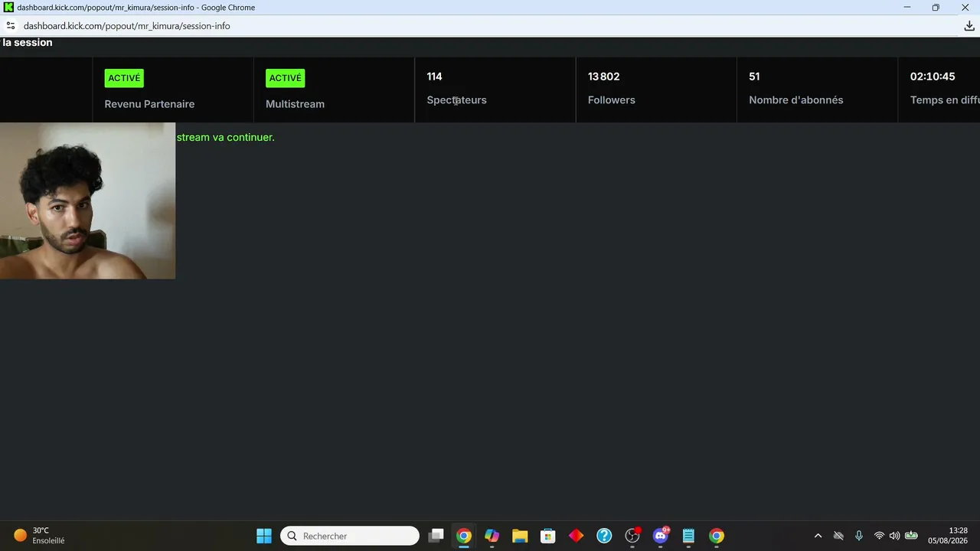Open the blue question mark Help app

[604, 536]
